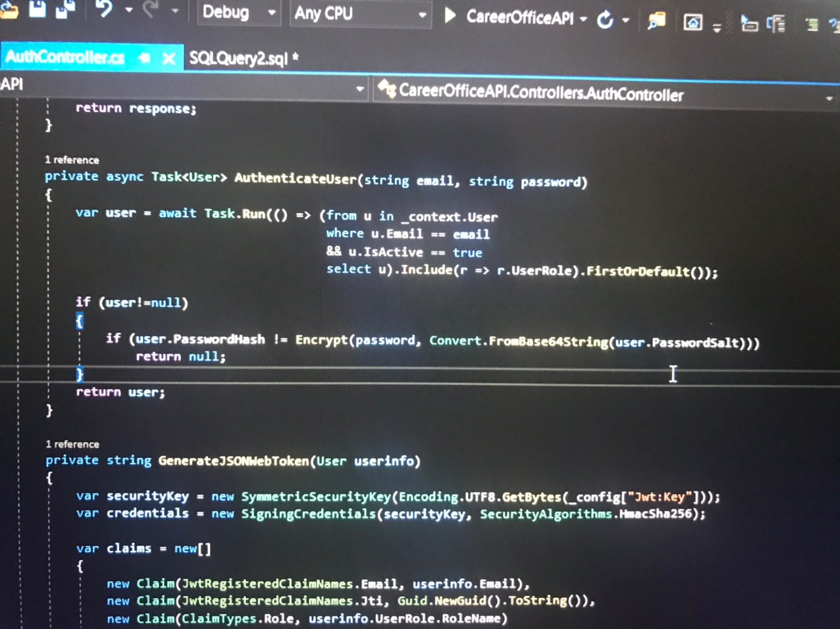
Task: Click the Save All icon
Action: [x=65, y=9]
